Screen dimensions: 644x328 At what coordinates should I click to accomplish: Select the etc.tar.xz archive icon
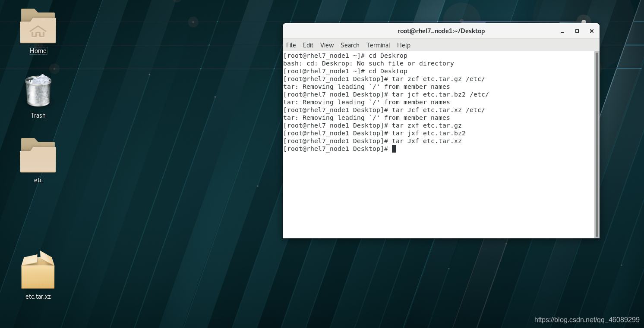[x=38, y=270]
